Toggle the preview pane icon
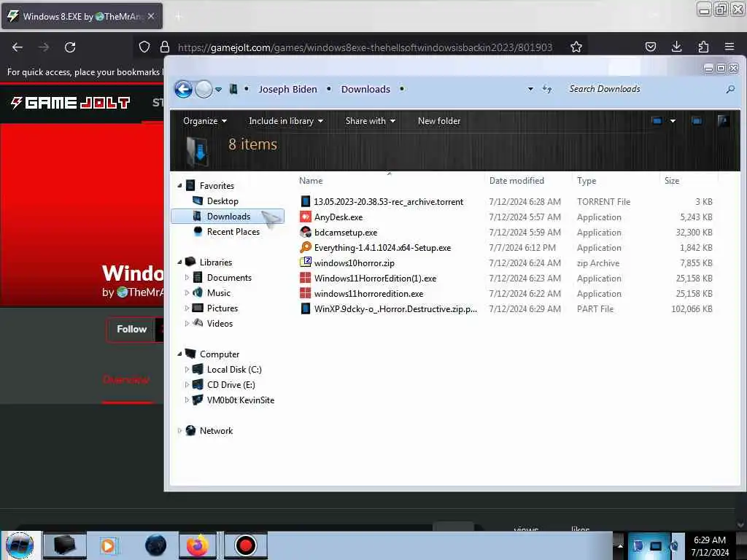The height and width of the screenshot is (560, 747). [x=697, y=121]
